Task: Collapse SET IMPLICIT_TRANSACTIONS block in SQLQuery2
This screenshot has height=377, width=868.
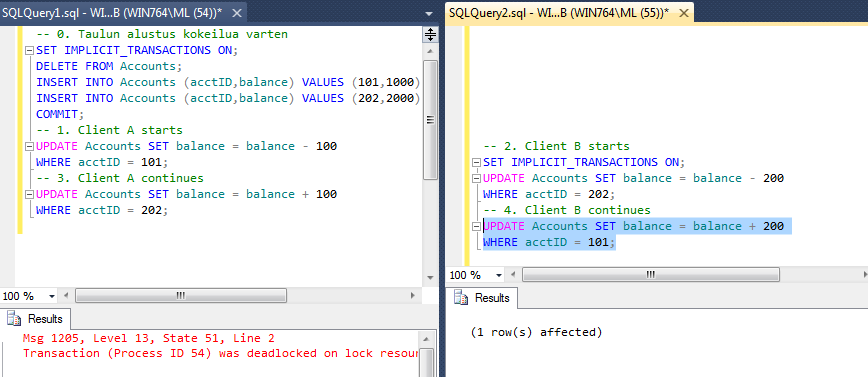Action: (476, 163)
